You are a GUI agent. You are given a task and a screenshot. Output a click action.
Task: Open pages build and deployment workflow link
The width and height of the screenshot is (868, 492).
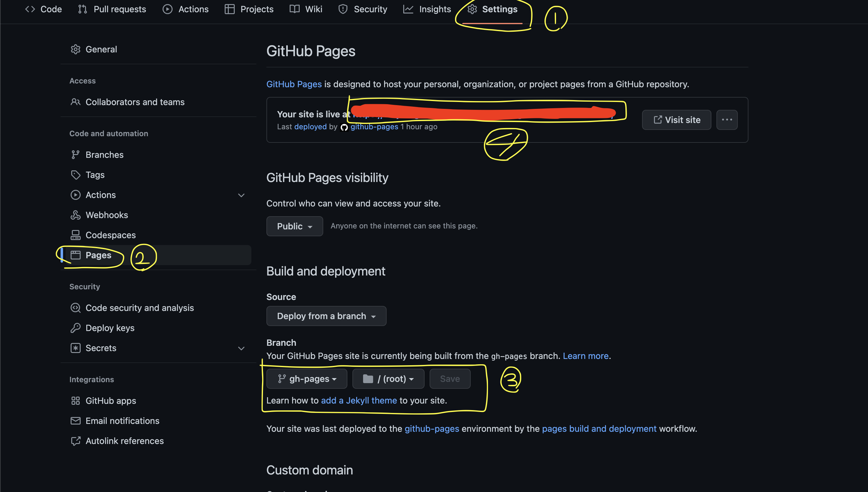coord(599,429)
